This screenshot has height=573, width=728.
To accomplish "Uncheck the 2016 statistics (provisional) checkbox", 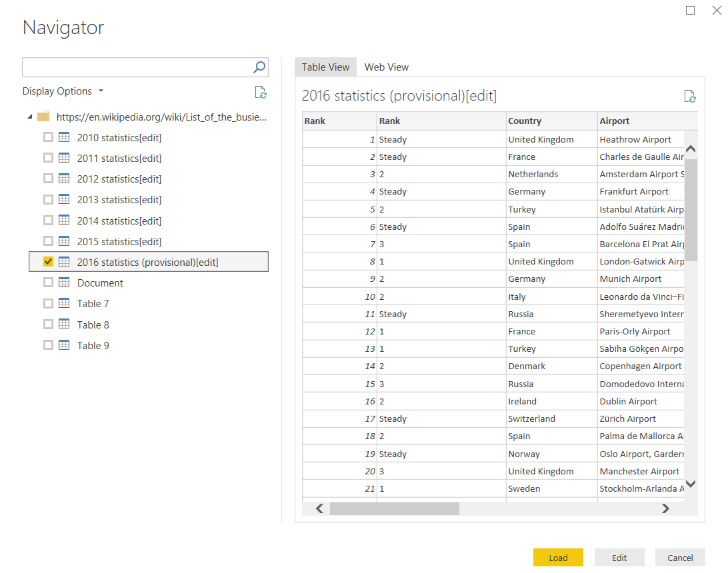I will pyautogui.click(x=48, y=262).
